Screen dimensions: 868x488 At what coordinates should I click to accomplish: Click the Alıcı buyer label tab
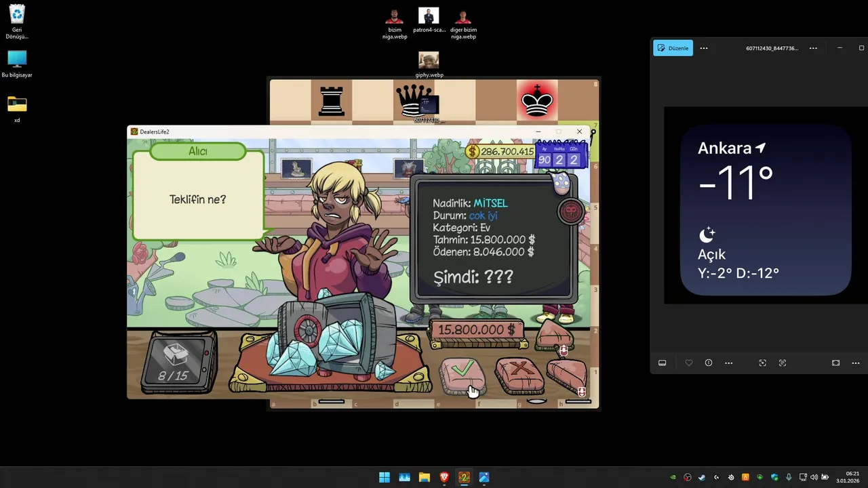[x=198, y=151]
